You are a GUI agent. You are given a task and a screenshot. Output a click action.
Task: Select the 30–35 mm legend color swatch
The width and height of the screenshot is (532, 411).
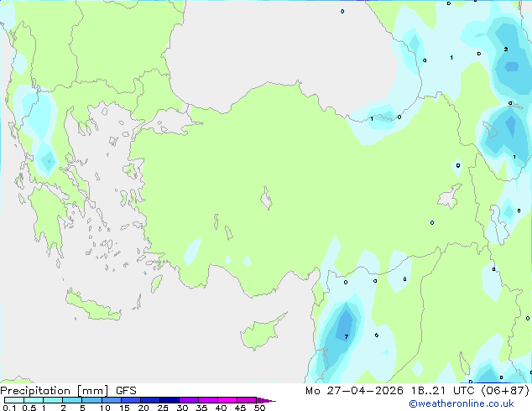coord(188,400)
